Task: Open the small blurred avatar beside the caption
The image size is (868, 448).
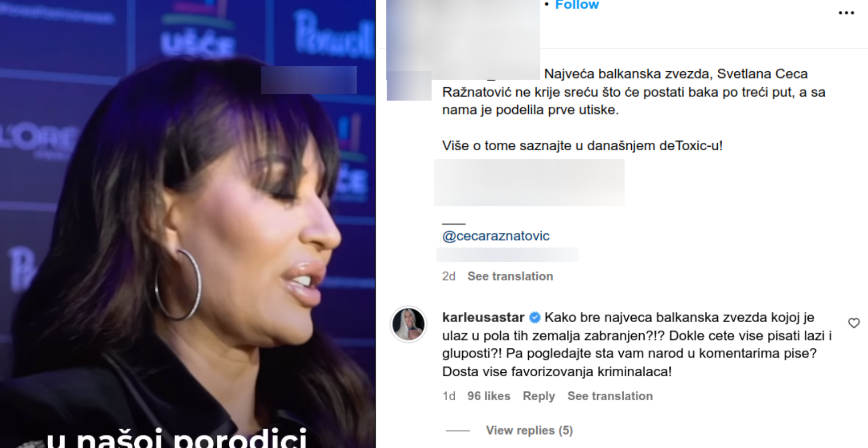Action: 409,86
